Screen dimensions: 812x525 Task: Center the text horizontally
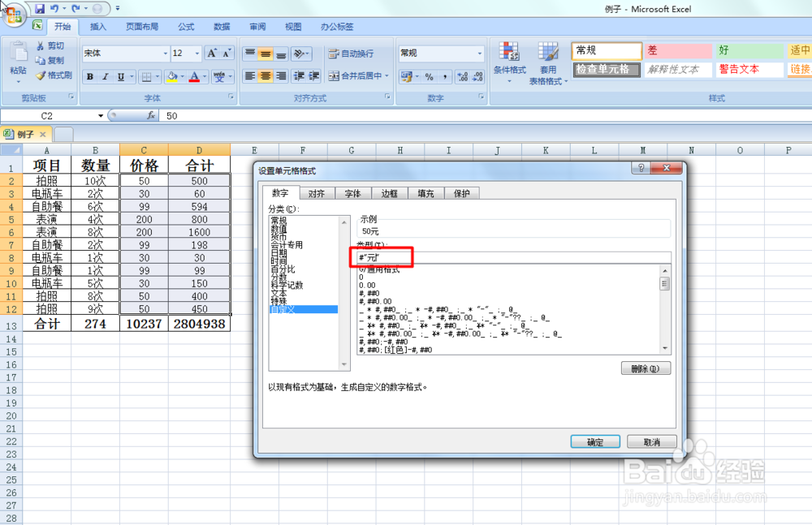266,76
